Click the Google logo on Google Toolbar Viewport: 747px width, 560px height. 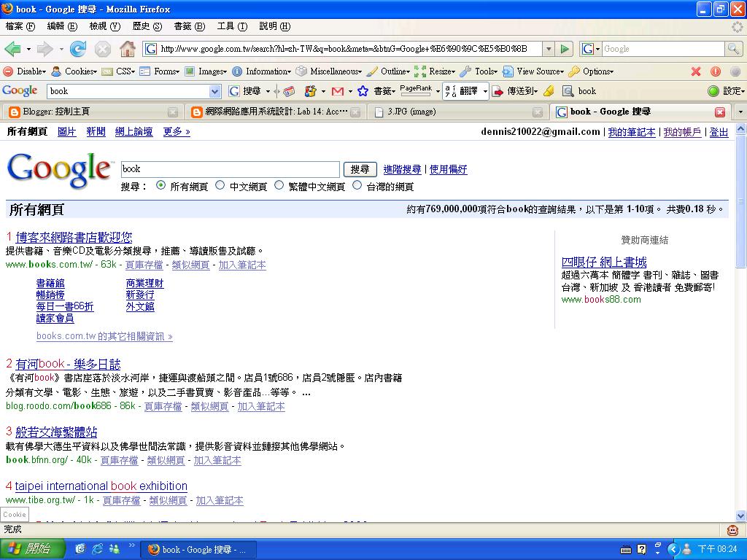tap(20, 90)
